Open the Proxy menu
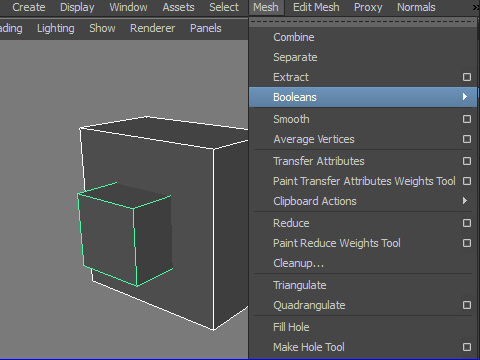The image size is (480, 360). [x=368, y=7]
